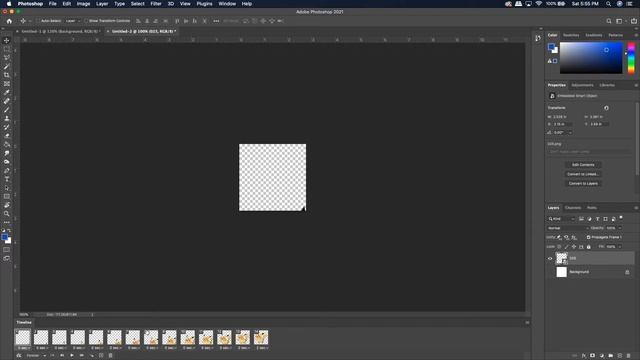Hide the top layer using its eye icon
The image size is (640, 360).
[550, 258]
